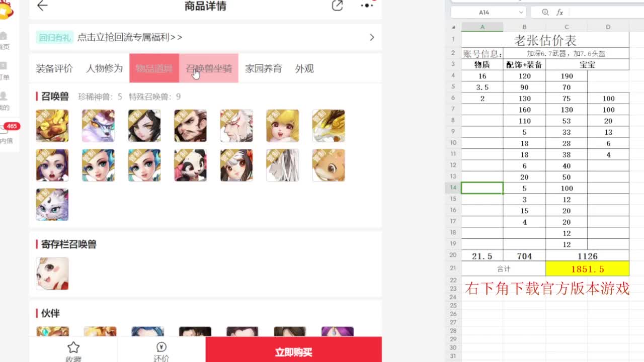The height and width of the screenshot is (362, 644).
Task: Switch to the 外观 tab
Action: (304, 68)
